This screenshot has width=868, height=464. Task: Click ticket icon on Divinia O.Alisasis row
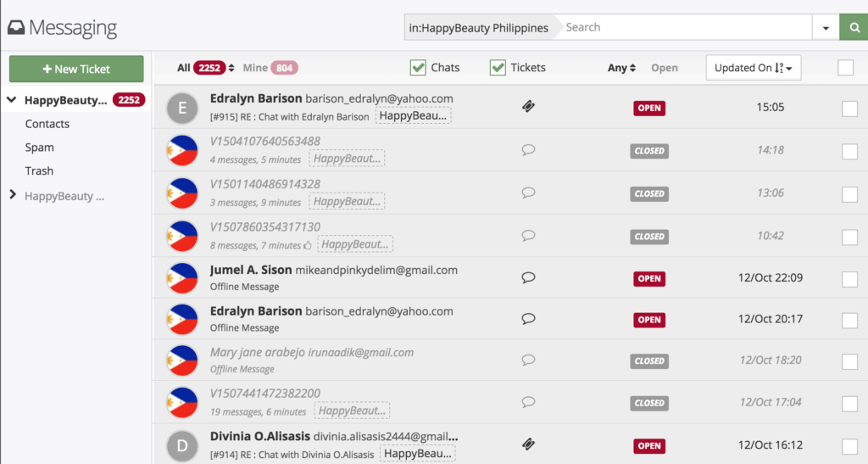(x=529, y=444)
